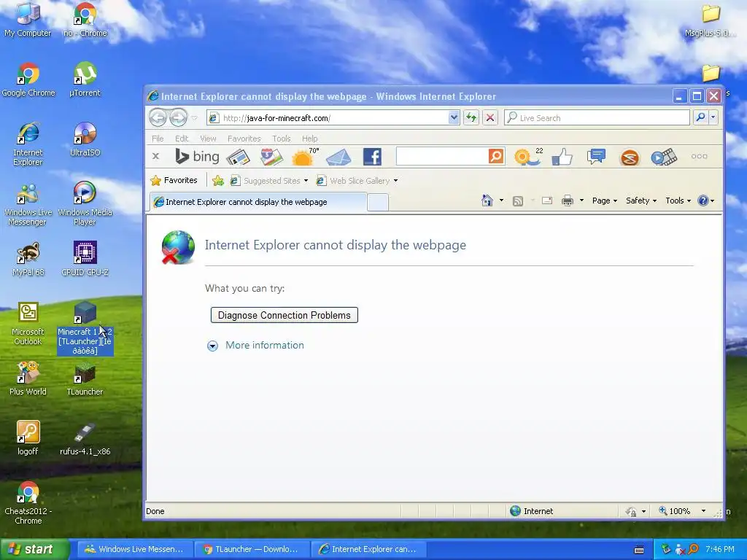
Task: Open the Page dropdown menu
Action: [x=605, y=201]
